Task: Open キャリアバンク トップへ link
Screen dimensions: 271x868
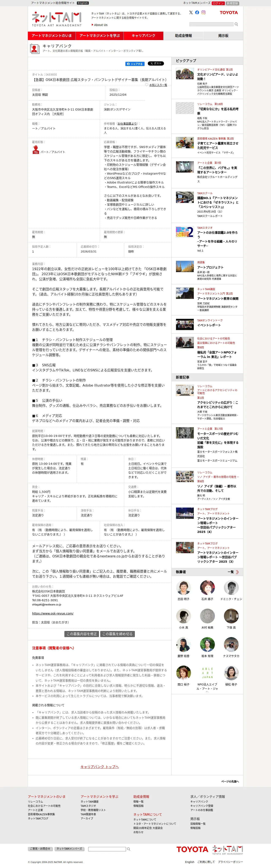Action: pyautogui.click(x=99, y=767)
